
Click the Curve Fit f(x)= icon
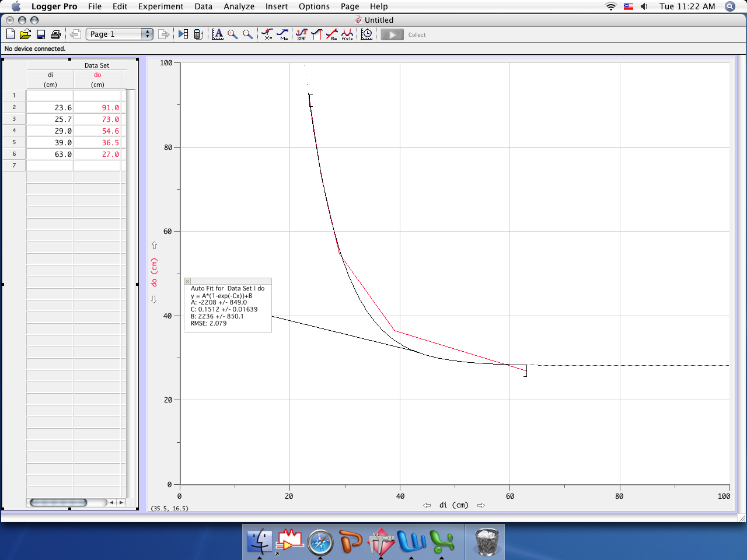(347, 34)
